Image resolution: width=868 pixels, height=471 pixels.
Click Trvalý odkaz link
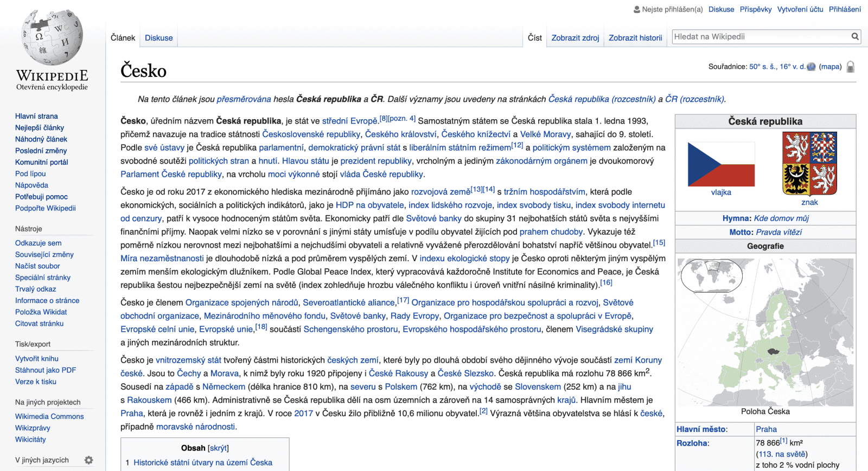click(x=36, y=289)
